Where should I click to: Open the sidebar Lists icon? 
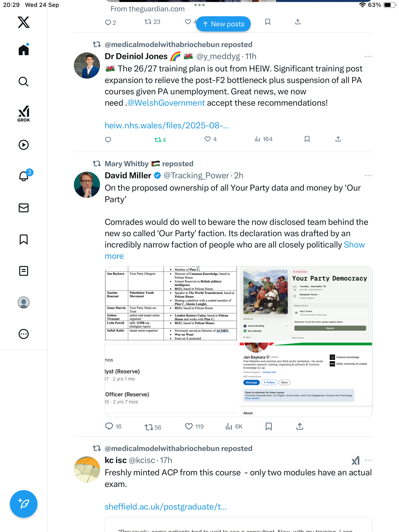[x=24, y=271]
